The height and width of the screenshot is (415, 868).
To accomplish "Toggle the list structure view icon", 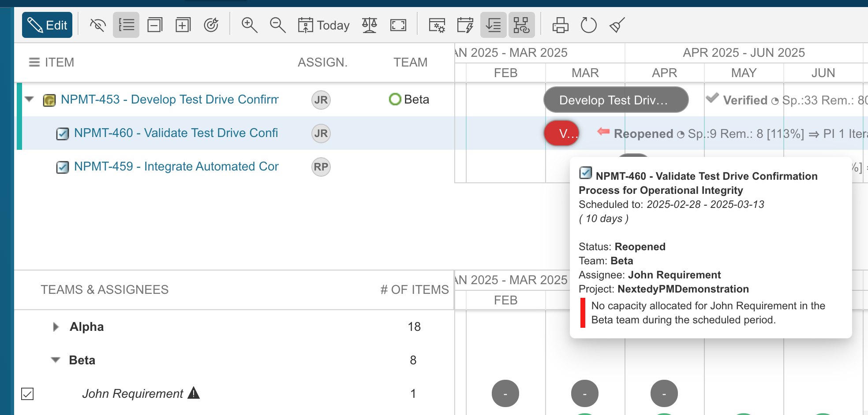I will pyautogui.click(x=126, y=25).
